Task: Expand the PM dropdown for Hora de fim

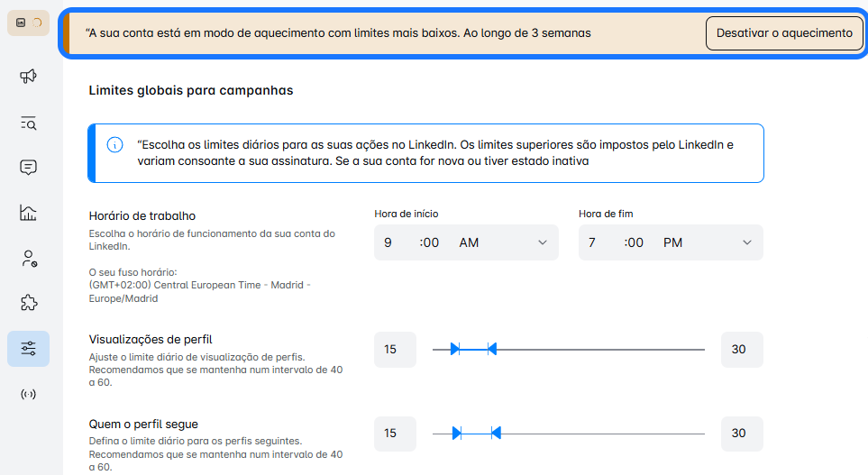Action: 746,242
